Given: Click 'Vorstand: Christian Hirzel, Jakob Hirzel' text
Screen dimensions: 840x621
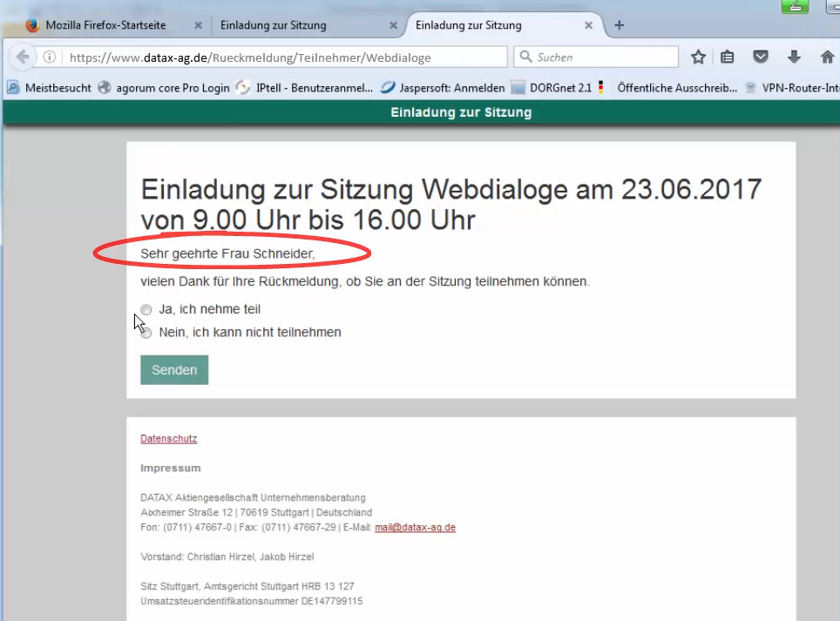Looking at the screenshot, I should (227, 557).
